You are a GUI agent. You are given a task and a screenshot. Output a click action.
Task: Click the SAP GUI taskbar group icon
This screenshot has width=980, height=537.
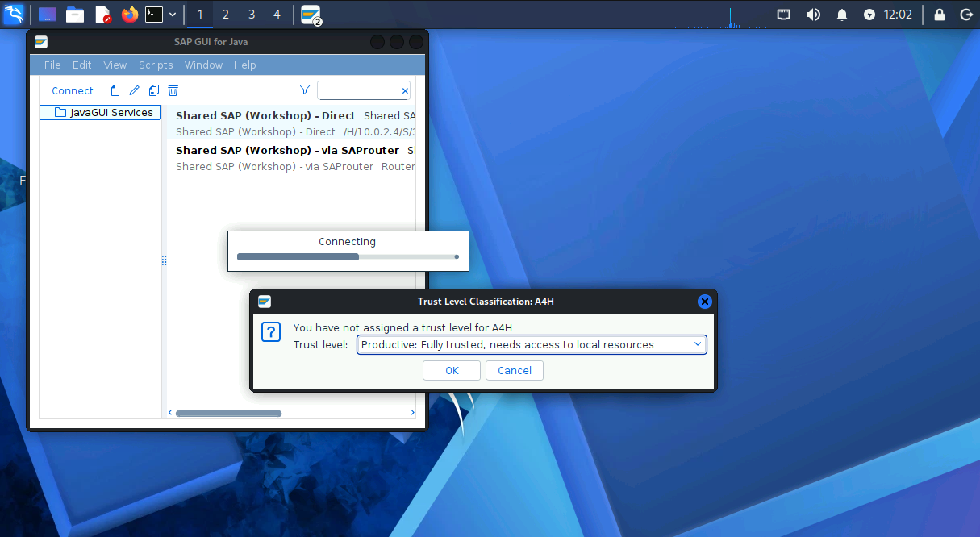coord(311,15)
